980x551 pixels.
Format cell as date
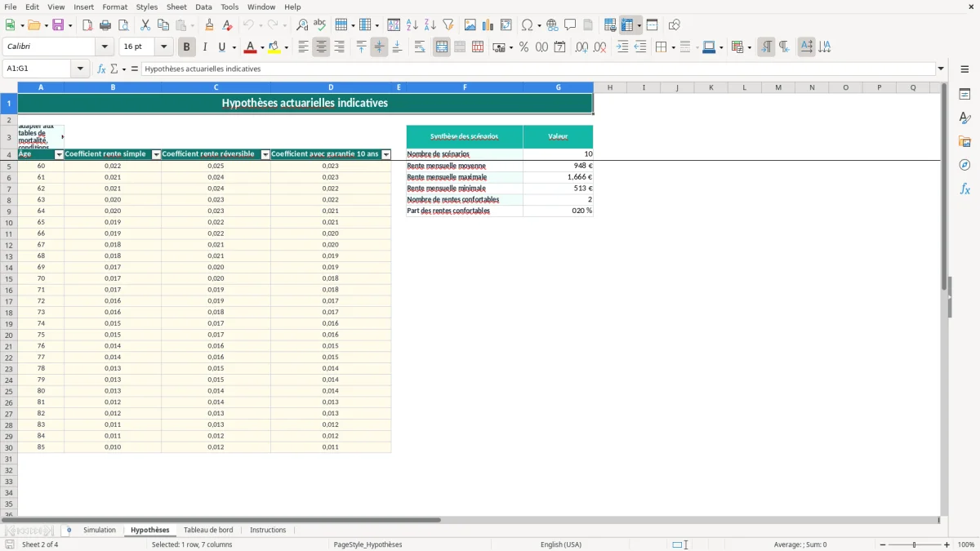pyautogui.click(x=559, y=47)
